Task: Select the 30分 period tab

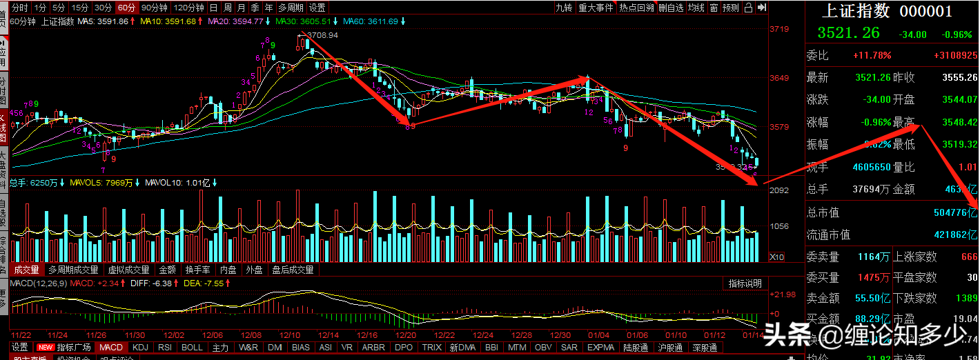Action: [x=104, y=8]
